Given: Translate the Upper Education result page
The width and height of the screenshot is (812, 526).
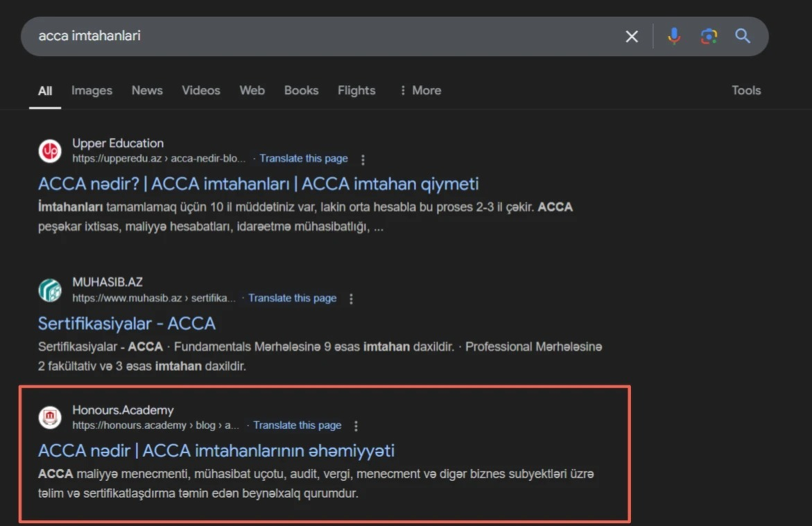Looking at the screenshot, I should tap(304, 159).
